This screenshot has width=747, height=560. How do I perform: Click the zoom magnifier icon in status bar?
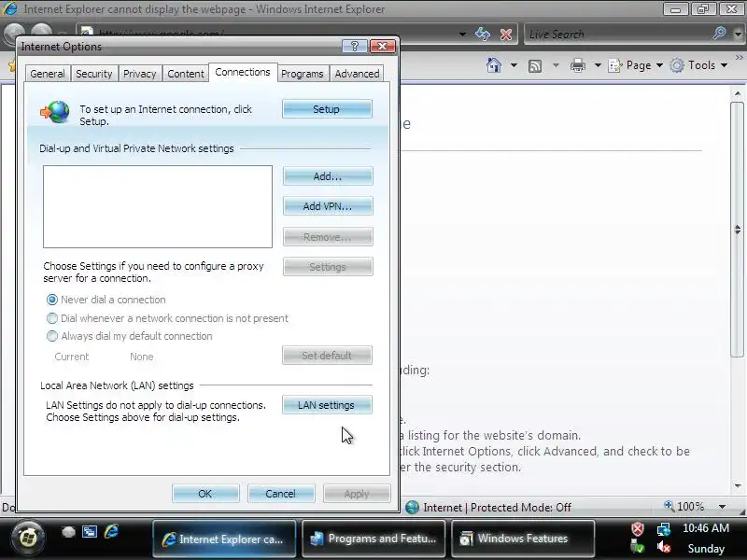669,506
